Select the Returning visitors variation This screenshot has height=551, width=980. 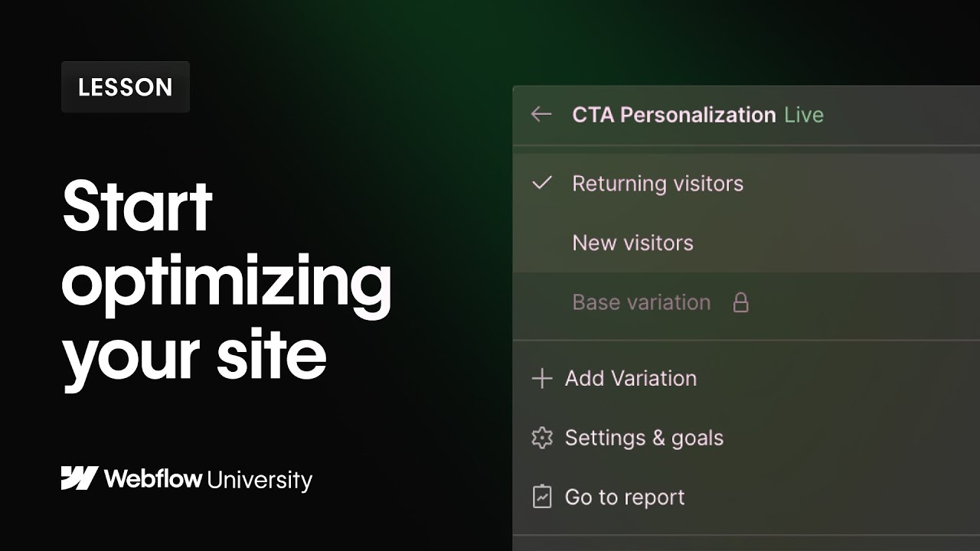coord(657,184)
